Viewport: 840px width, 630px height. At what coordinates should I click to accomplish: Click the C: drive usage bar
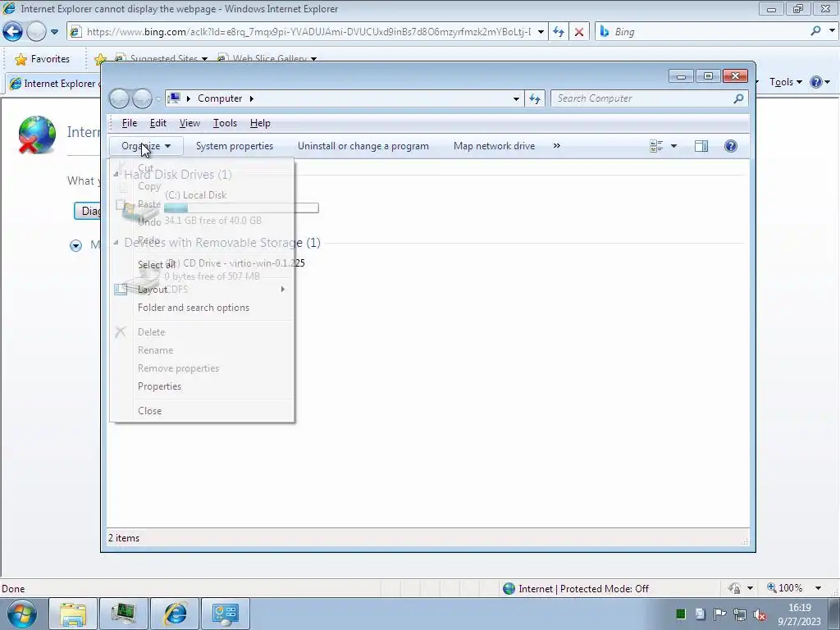click(x=241, y=208)
